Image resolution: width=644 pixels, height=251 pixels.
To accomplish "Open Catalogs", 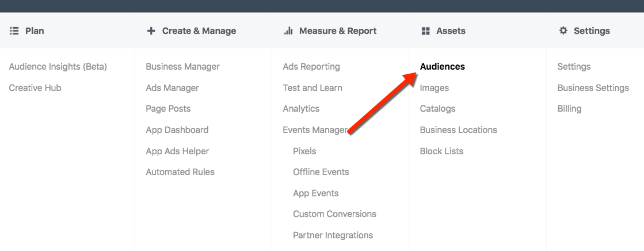I will [438, 109].
